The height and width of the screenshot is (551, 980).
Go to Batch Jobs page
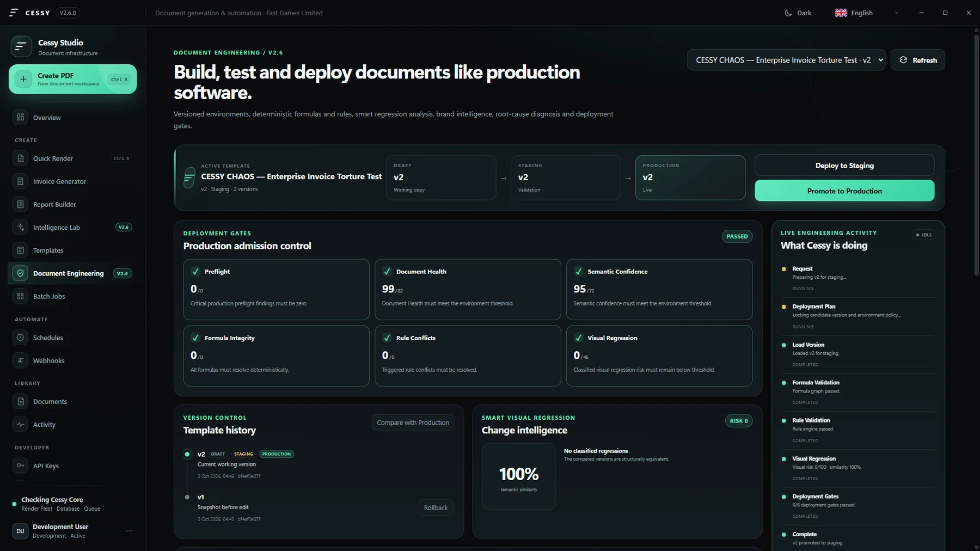click(72, 296)
